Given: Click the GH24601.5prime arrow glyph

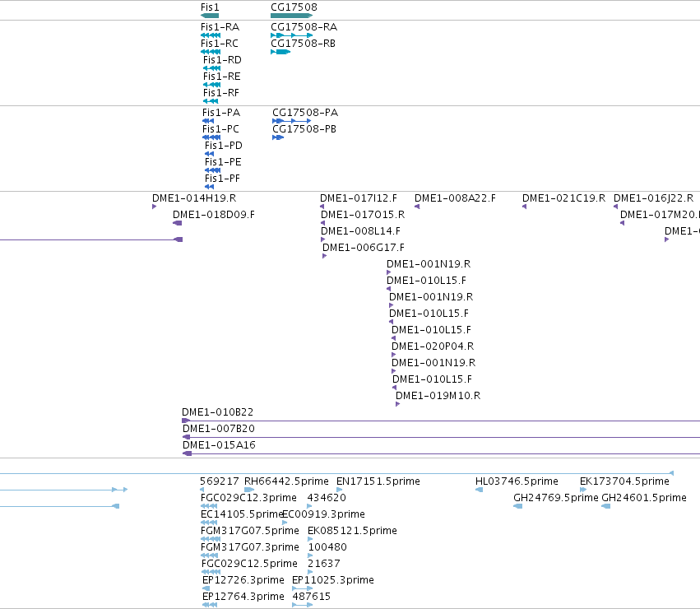Looking at the screenshot, I should pos(605,507).
